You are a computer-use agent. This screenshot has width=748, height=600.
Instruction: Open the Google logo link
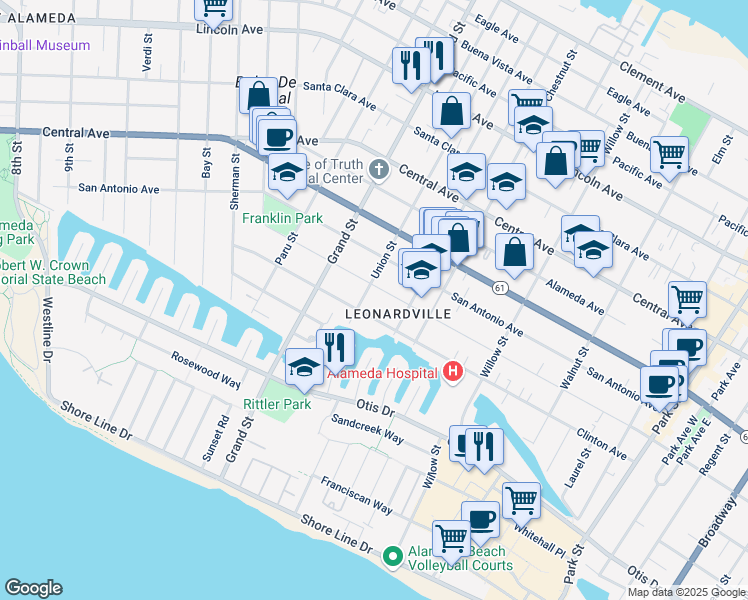pos(33,588)
